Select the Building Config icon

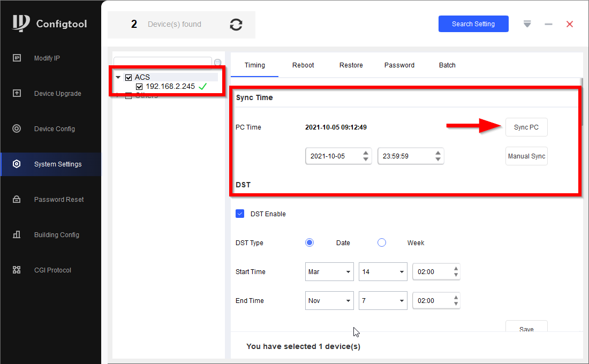tap(17, 234)
